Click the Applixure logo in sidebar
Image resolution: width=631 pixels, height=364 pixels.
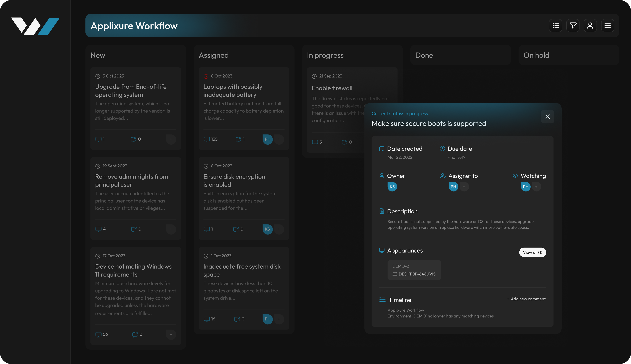[35, 26]
